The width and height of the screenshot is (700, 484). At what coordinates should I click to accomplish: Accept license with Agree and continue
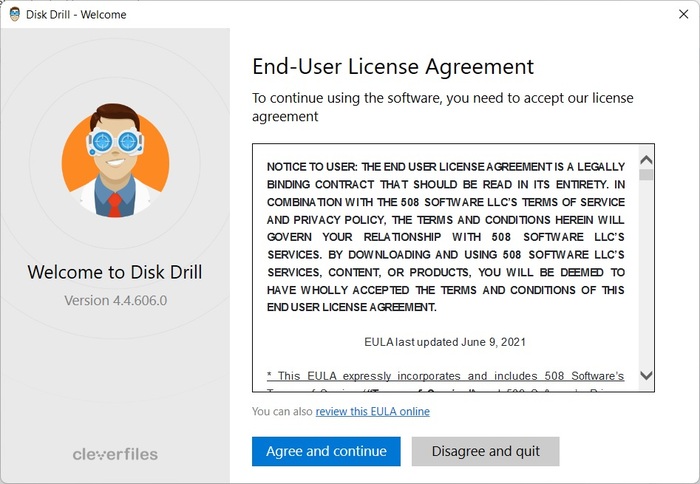click(x=326, y=451)
